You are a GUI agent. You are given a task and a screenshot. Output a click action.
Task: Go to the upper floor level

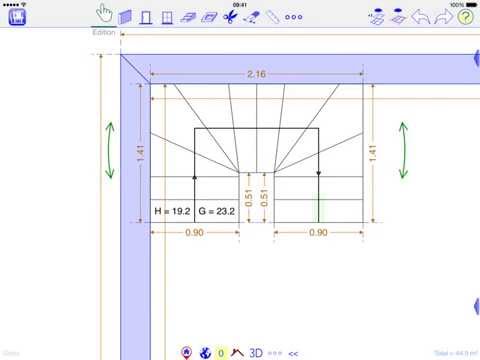(376, 16)
